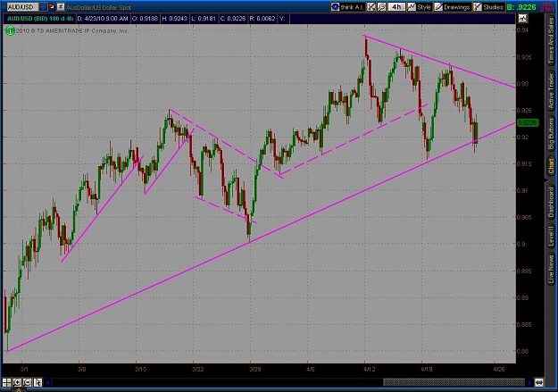The height and width of the screenshot is (392, 558).
Task: Open the Studies menu
Action: click(489, 7)
